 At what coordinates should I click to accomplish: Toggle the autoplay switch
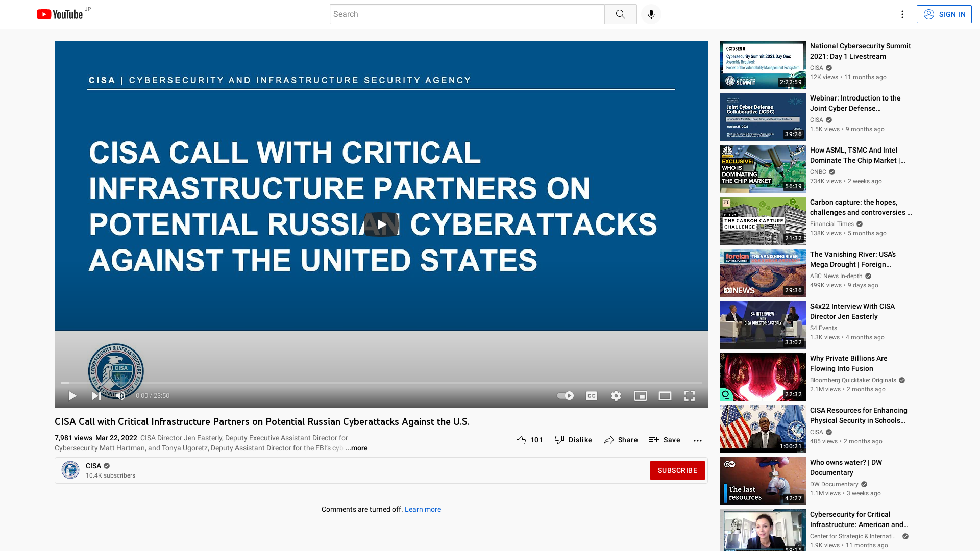click(566, 396)
